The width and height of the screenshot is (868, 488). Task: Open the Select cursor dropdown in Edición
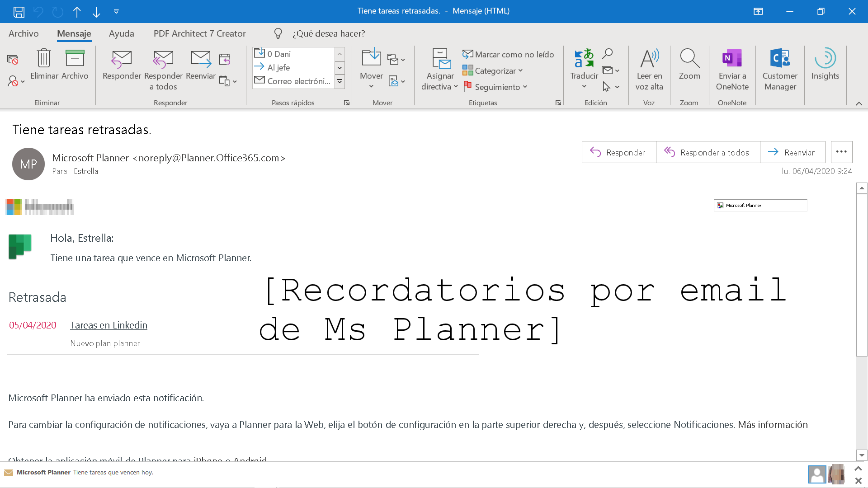click(610, 86)
